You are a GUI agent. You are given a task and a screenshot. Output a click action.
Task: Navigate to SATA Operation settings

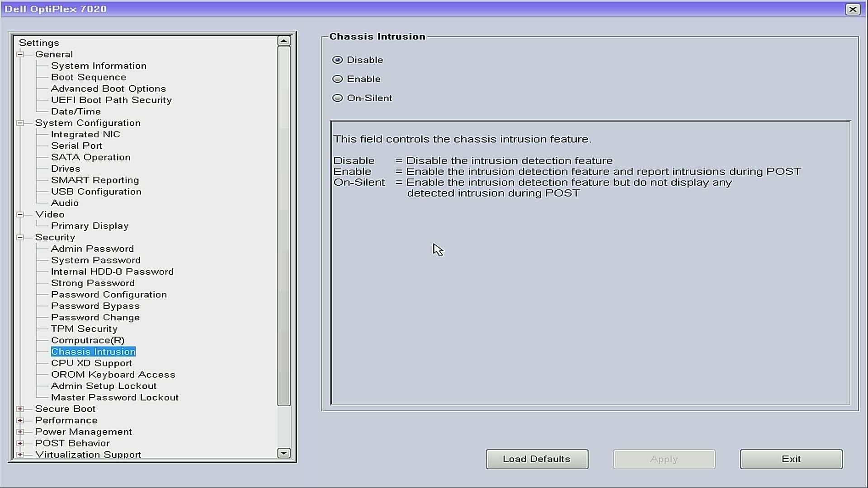(90, 157)
